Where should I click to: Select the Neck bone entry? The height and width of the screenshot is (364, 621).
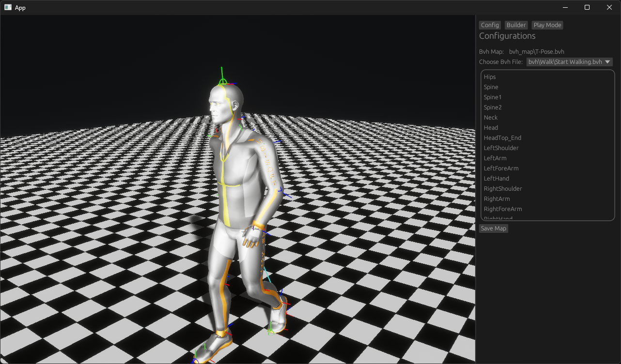[x=491, y=118]
